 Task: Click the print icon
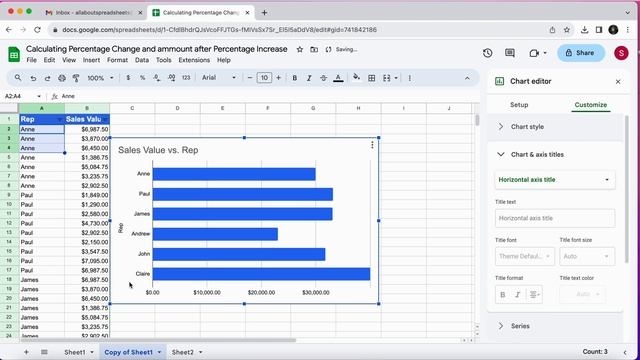click(x=62, y=78)
